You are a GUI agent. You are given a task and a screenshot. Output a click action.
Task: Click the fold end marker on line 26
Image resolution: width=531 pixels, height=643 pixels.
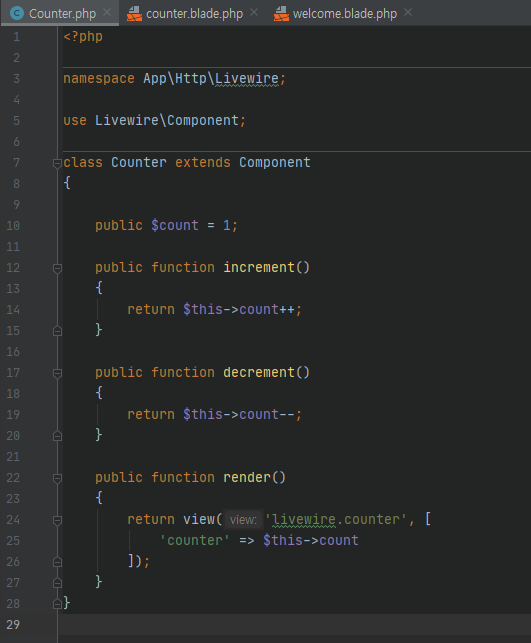(57, 562)
